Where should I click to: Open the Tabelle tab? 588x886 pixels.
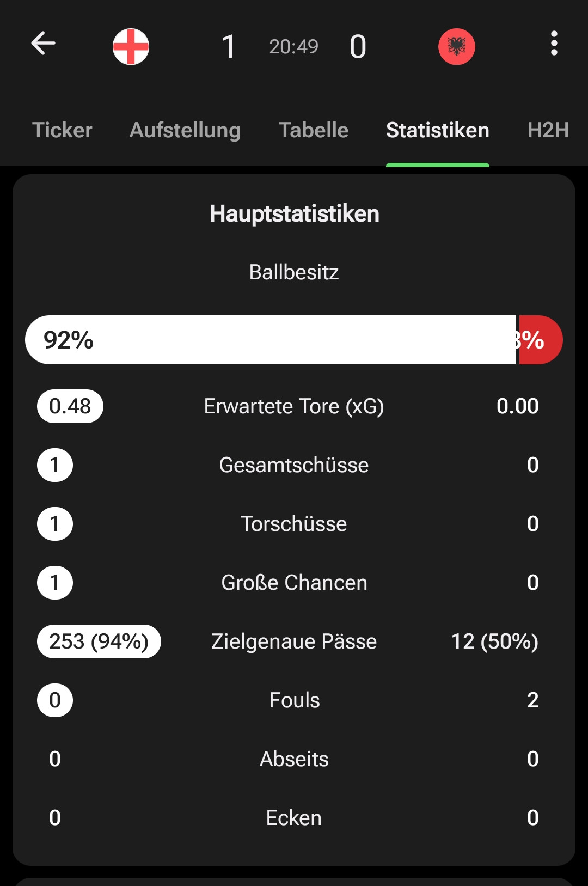314,130
